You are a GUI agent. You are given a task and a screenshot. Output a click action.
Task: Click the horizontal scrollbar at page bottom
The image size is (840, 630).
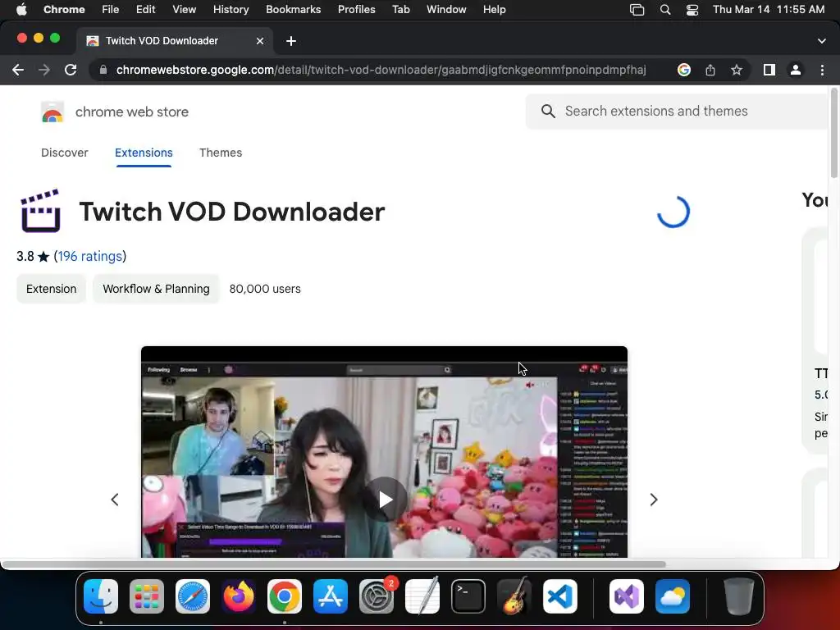click(333, 564)
